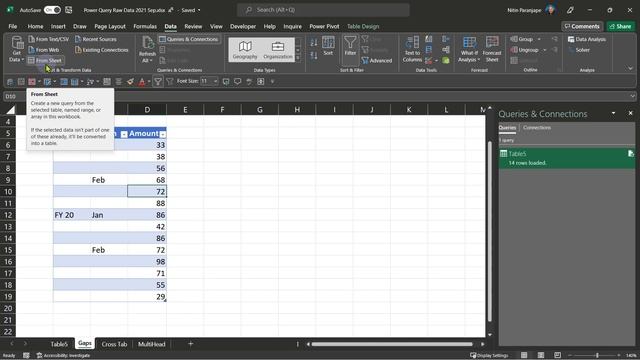Click the horizontal scrollbar

point(392,344)
